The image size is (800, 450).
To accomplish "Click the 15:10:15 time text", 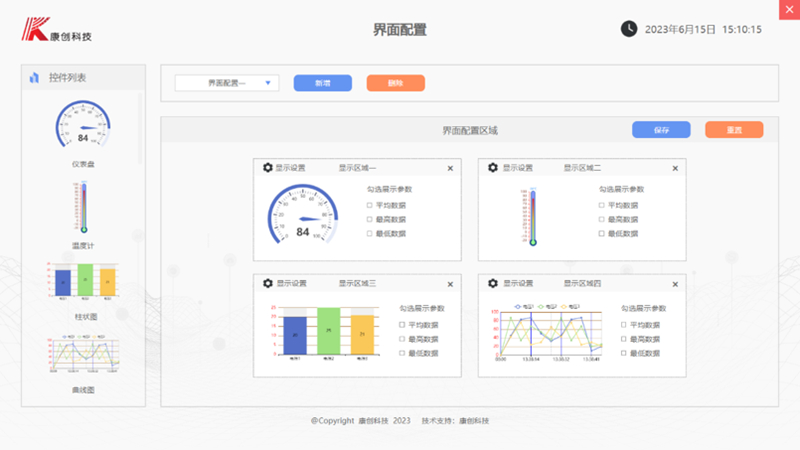I will coord(742,30).
